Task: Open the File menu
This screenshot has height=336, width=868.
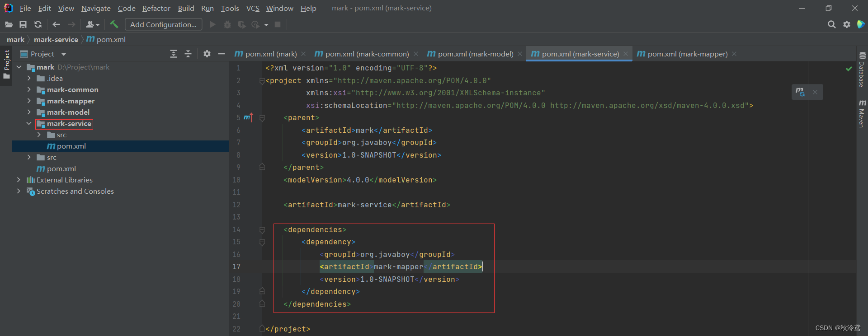Action: [25, 8]
